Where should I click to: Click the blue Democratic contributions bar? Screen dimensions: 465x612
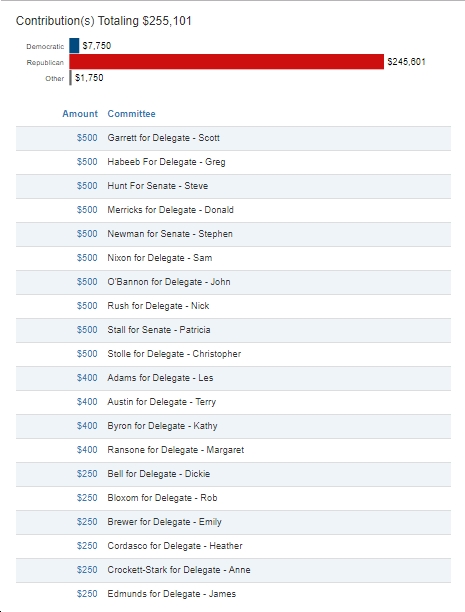74,46
